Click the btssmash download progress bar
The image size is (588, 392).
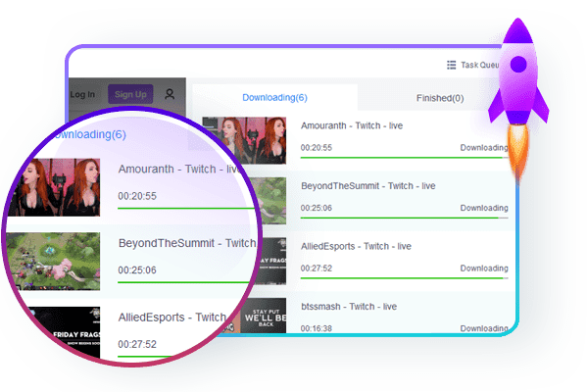(402, 337)
